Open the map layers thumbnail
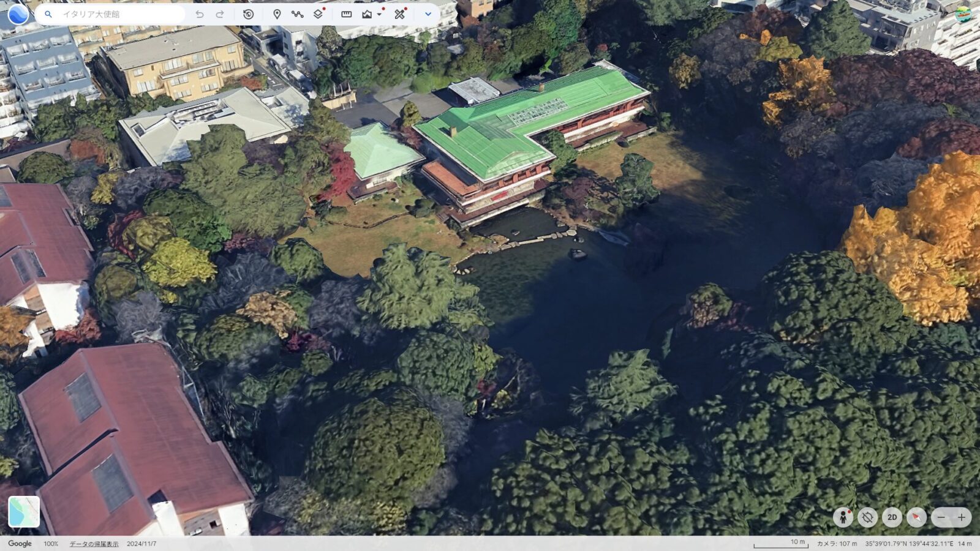The image size is (980, 551). coord(24,511)
